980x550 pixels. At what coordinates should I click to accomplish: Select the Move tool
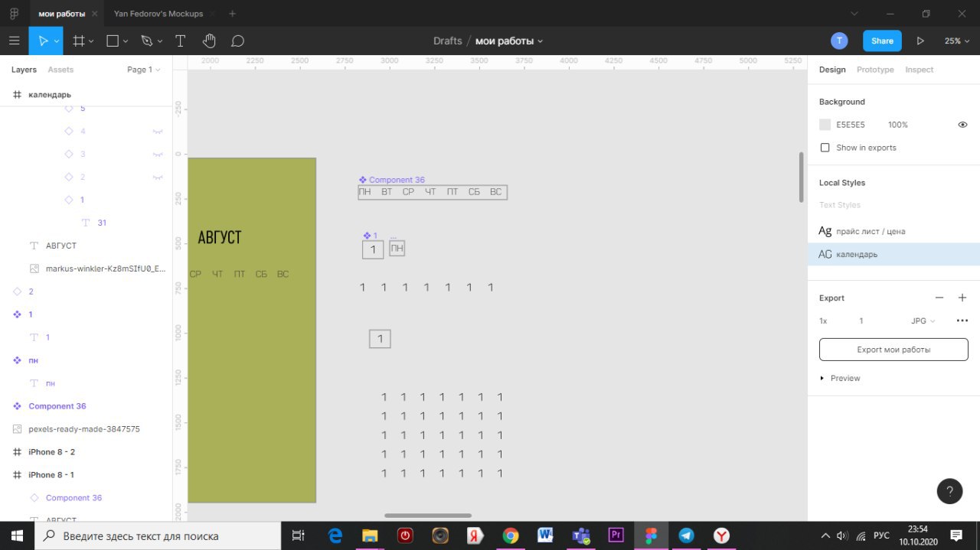[43, 41]
